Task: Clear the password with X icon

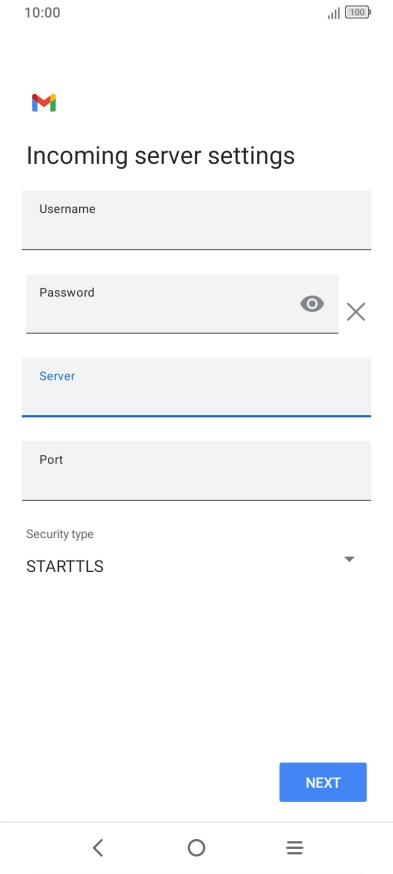Action: (356, 312)
